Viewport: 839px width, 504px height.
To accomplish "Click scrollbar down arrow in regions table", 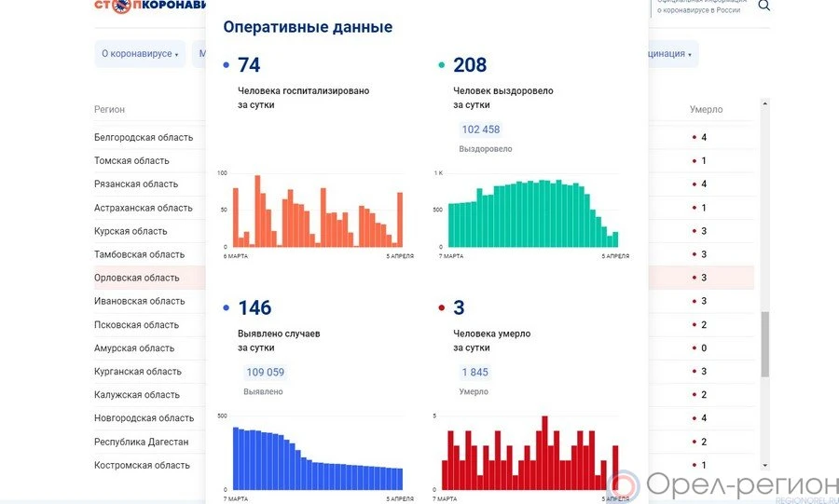I will point(765,464).
